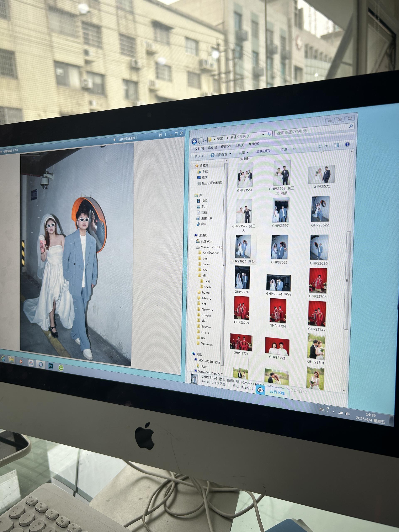The width and height of the screenshot is (399, 532).
Task: Select thumbnail GHPS3705
Action: coord(318,283)
